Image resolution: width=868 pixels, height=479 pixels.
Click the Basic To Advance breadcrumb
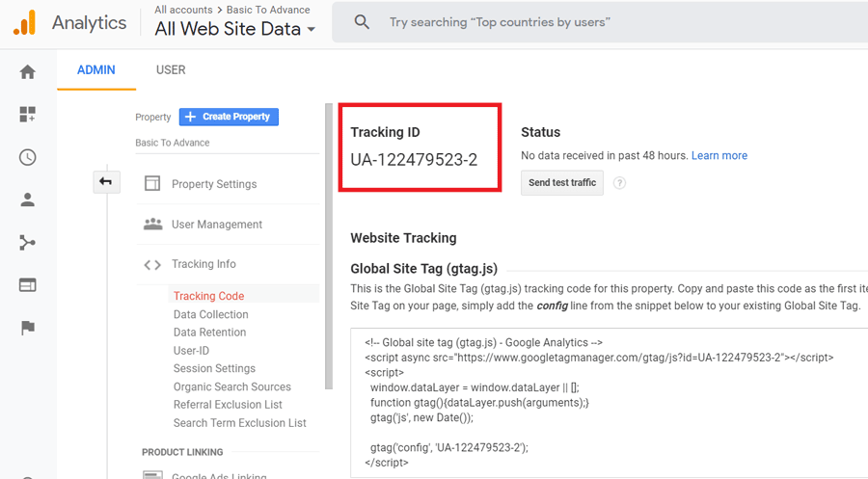[268, 10]
